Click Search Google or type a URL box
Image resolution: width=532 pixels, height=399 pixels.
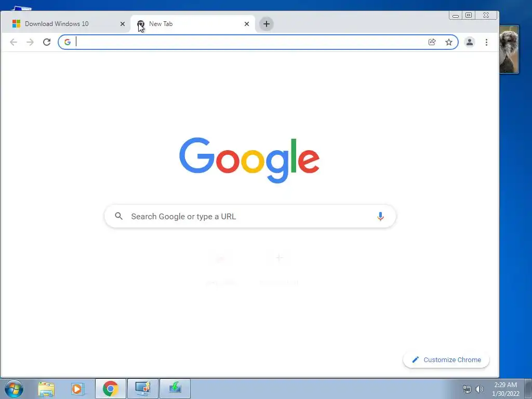coord(250,217)
